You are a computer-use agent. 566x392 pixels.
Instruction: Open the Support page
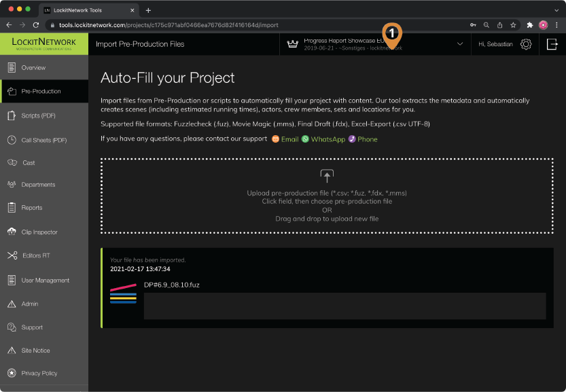coord(44,327)
